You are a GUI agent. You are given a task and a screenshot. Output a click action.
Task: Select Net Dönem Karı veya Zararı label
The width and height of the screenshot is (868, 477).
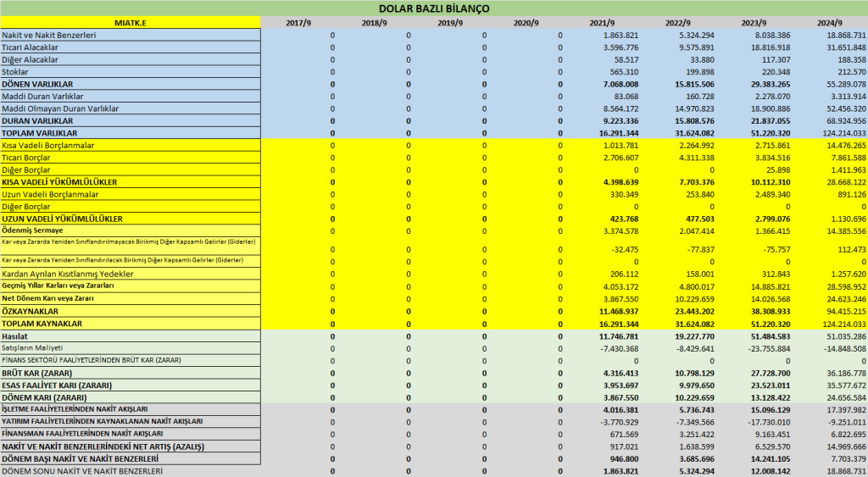[x=47, y=298]
